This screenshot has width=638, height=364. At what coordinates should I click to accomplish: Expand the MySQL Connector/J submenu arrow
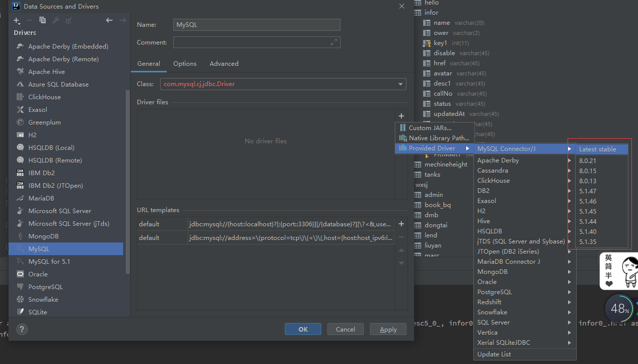(570, 149)
